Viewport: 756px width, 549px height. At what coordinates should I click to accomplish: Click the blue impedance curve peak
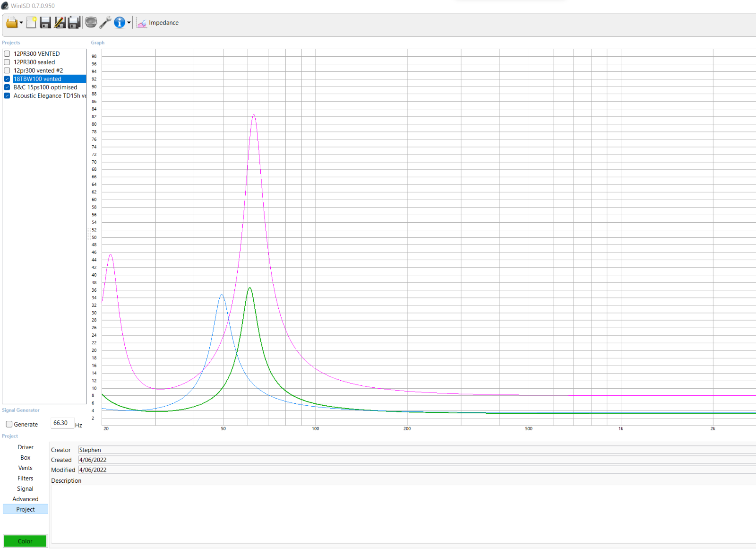pos(221,295)
